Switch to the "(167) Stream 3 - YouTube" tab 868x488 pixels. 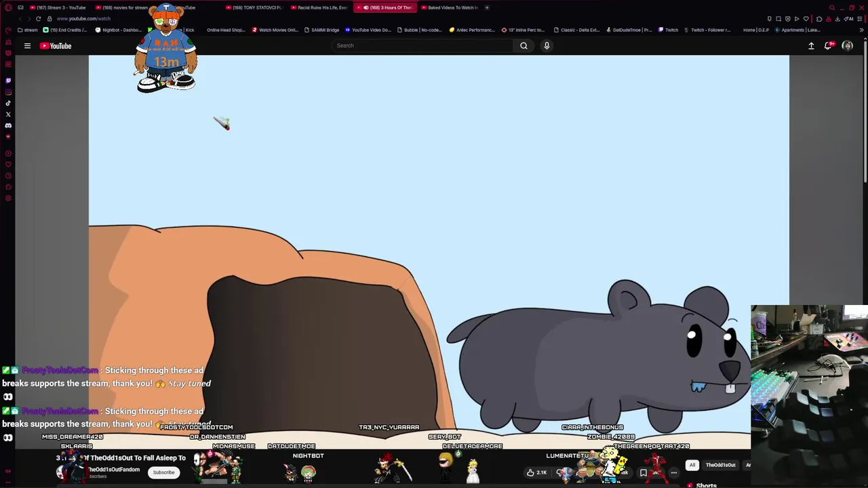pos(58,7)
